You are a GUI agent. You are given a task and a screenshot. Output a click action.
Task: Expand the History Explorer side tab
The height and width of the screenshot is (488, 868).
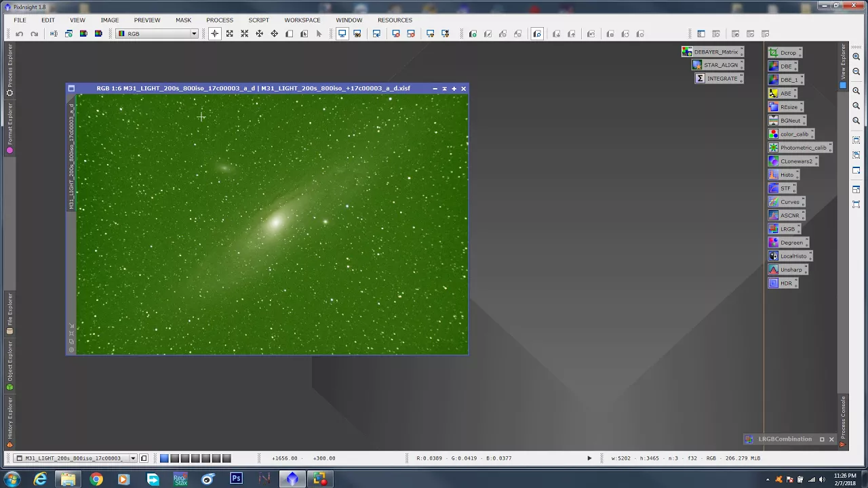tap(9, 423)
